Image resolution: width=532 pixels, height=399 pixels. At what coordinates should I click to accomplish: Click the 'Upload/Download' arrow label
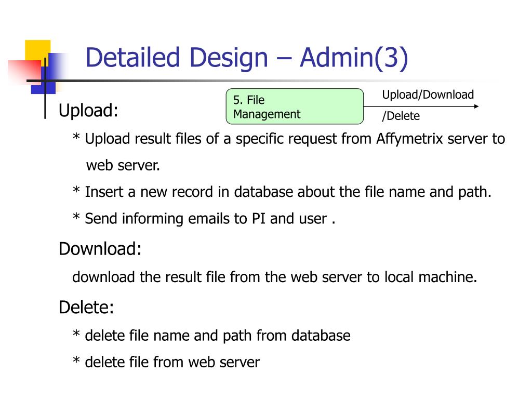point(428,95)
